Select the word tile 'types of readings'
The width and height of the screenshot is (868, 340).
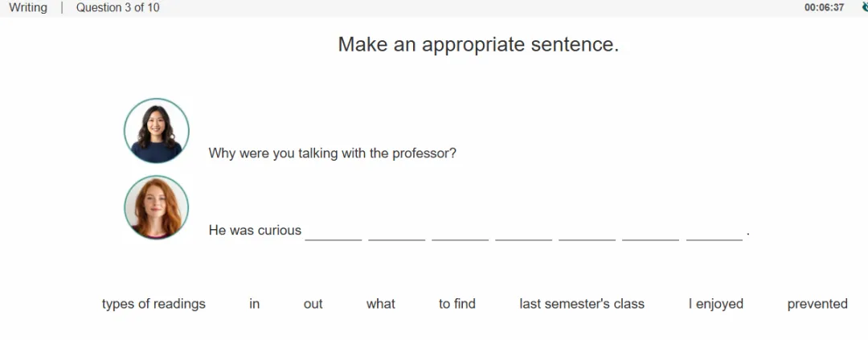tap(154, 304)
